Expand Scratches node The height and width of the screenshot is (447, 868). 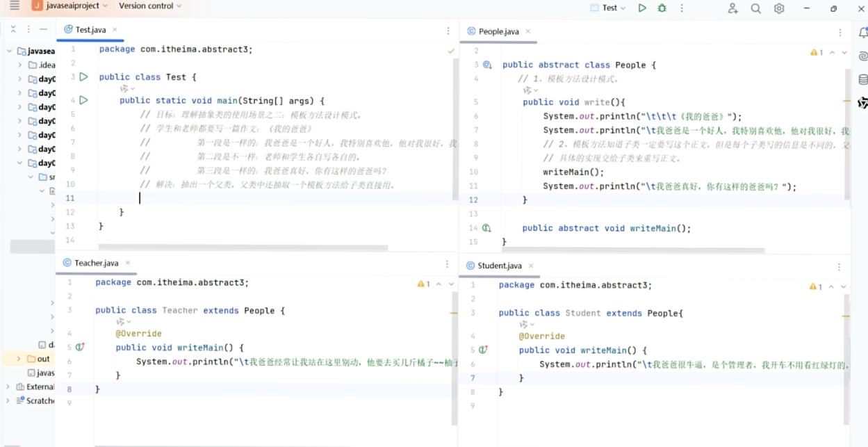coord(8,400)
